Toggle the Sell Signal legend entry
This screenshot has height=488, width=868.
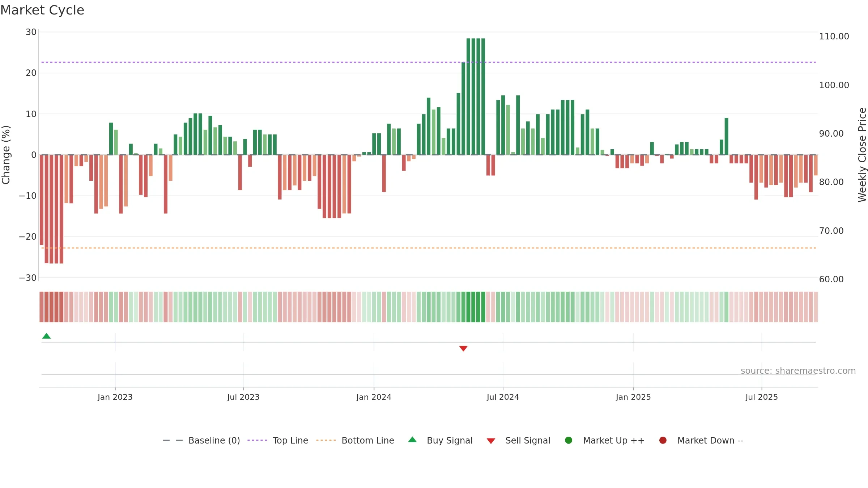pos(518,440)
